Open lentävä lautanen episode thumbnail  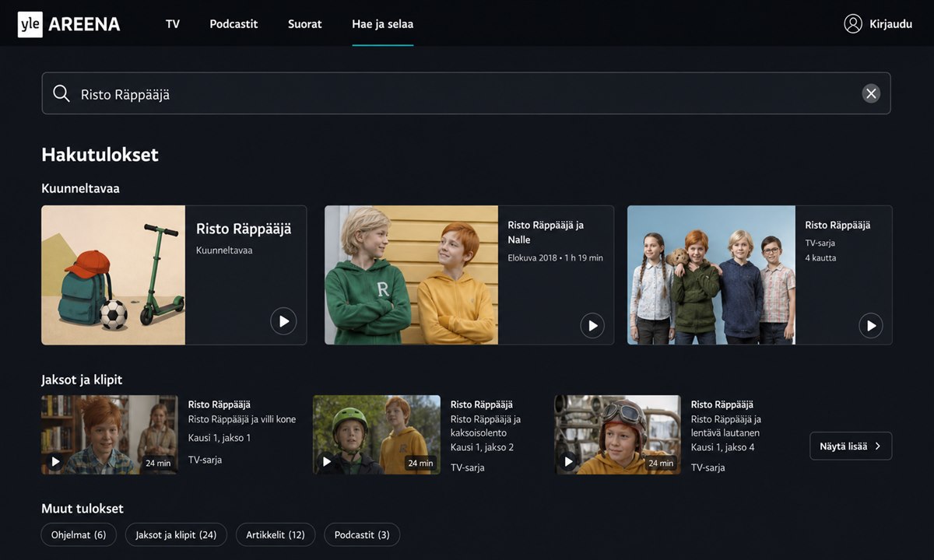(617, 435)
